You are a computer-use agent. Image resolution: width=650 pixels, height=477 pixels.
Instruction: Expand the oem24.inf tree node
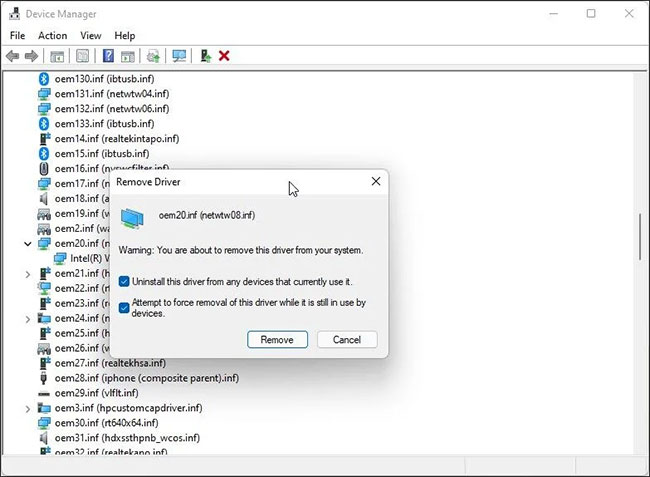(28, 319)
